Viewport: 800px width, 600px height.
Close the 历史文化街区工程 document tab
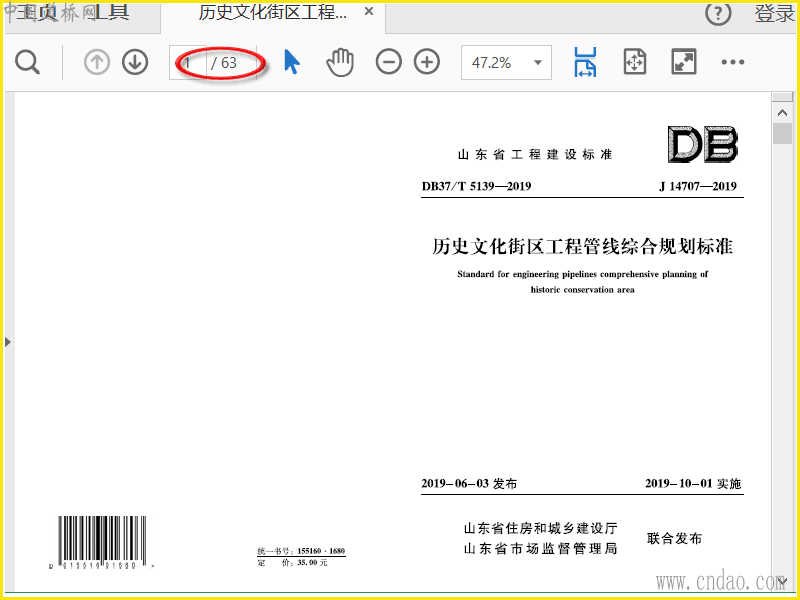coord(369,11)
